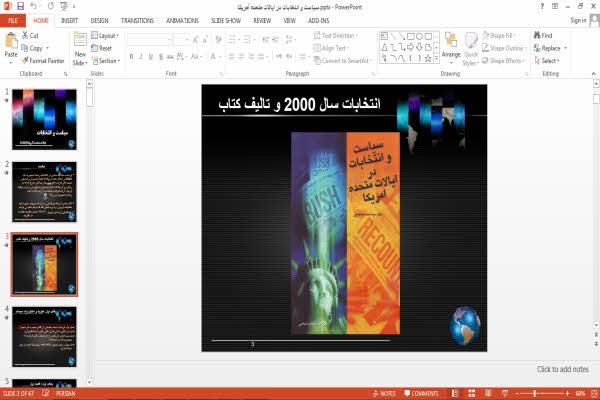Click zoom in plus button
Screen dimensions: 600x400
click(x=567, y=393)
